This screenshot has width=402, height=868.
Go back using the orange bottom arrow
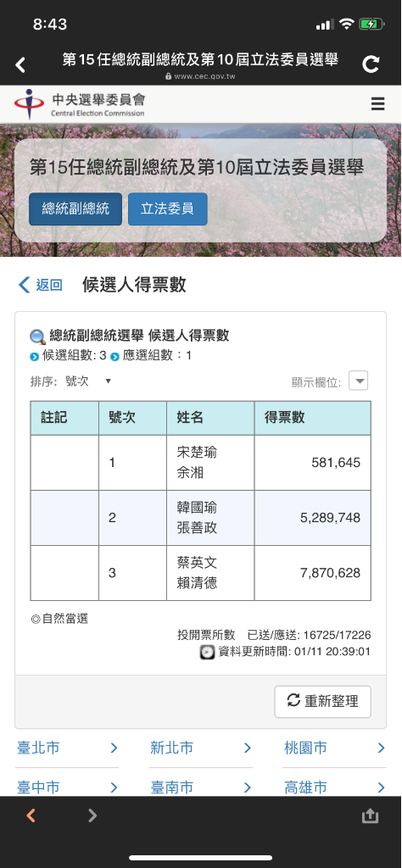pyautogui.click(x=31, y=815)
